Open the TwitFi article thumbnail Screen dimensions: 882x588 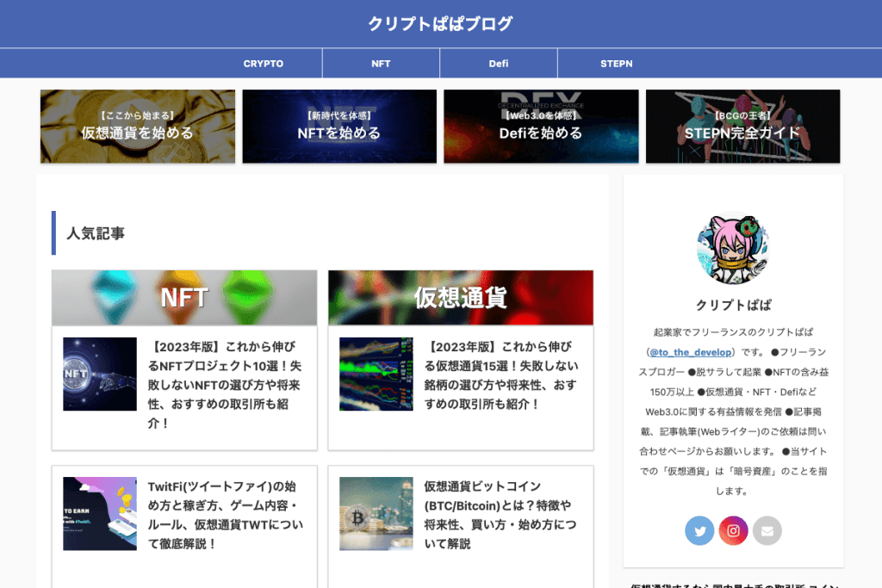[100, 514]
